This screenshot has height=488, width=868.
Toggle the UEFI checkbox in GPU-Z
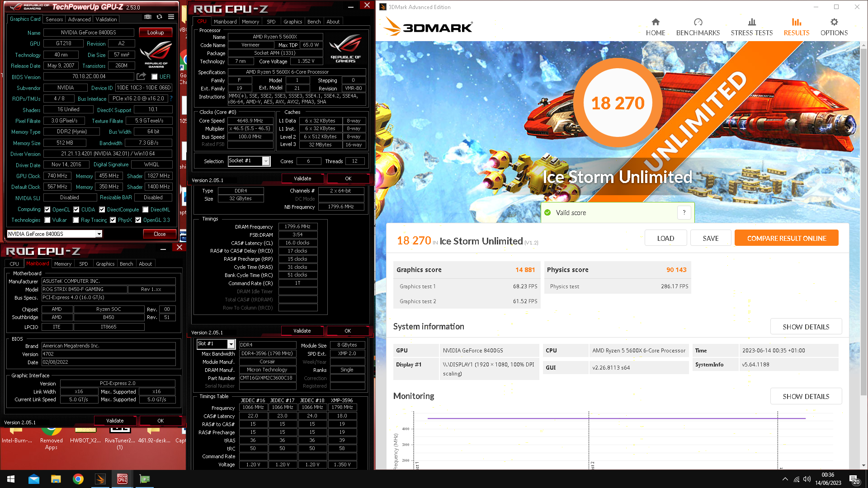pos(155,77)
